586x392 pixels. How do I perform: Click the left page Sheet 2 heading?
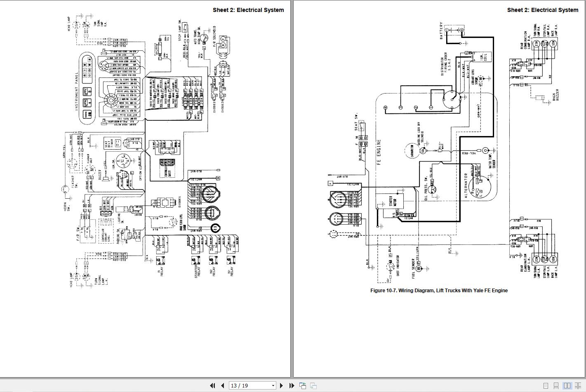(x=248, y=10)
